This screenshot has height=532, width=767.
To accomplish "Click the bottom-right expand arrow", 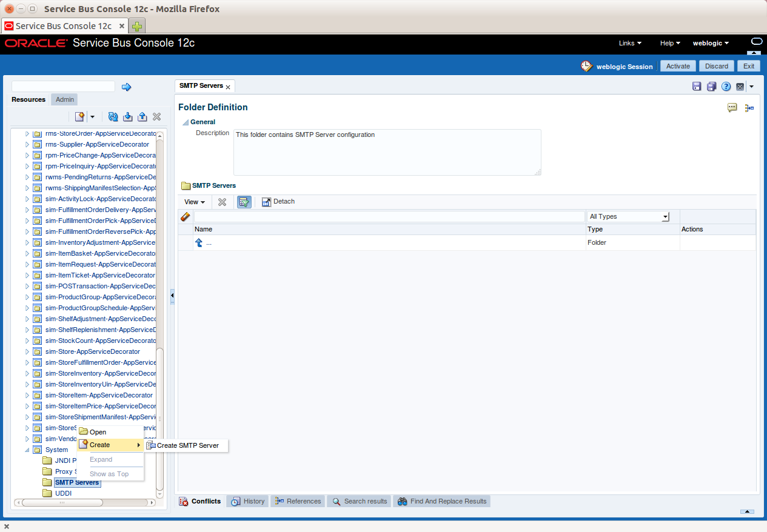I will (747, 512).
